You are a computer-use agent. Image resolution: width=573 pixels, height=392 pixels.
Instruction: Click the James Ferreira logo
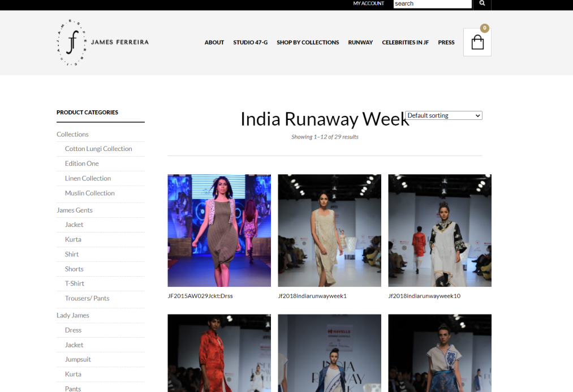[x=103, y=42]
